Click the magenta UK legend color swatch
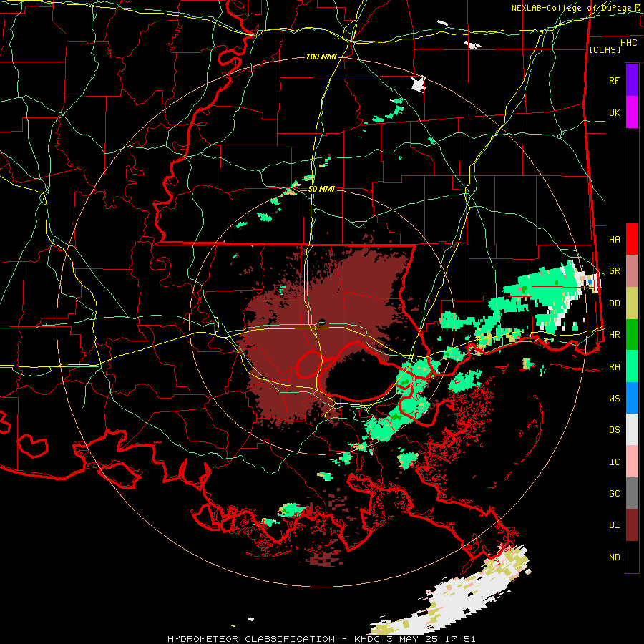644x644 pixels. [x=632, y=112]
